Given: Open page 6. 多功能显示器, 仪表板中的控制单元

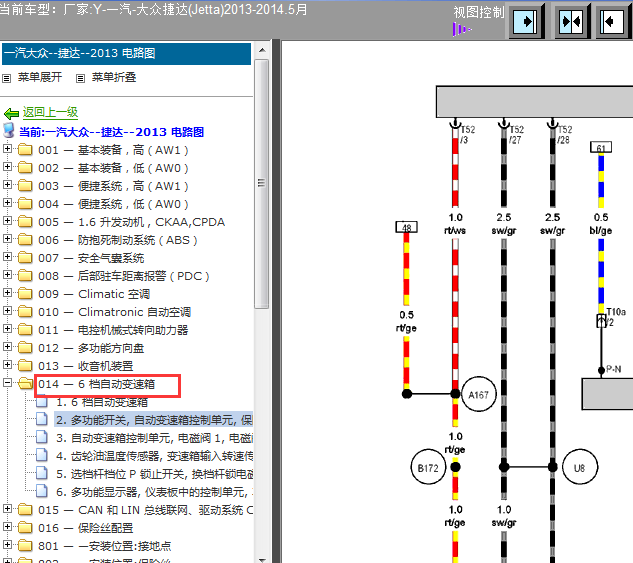Looking at the screenshot, I should [x=155, y=492].
